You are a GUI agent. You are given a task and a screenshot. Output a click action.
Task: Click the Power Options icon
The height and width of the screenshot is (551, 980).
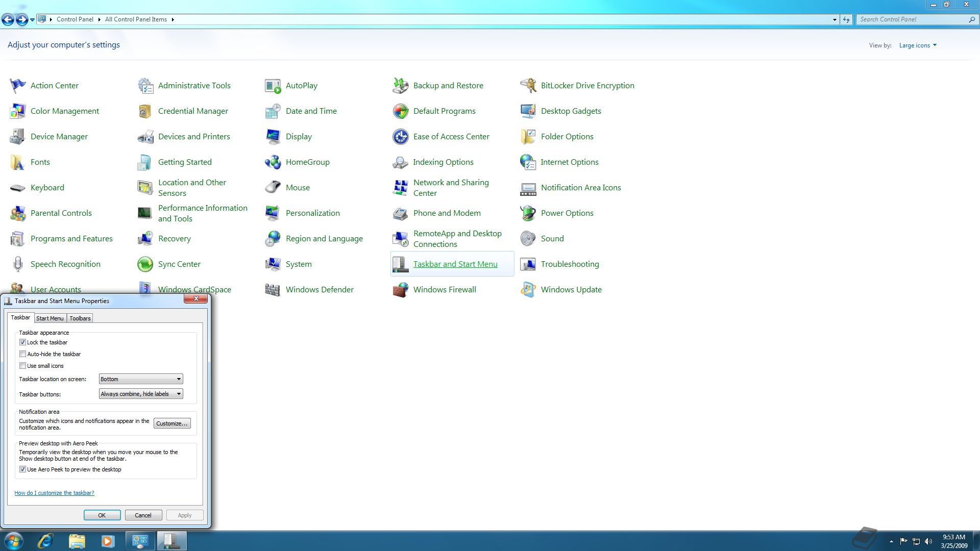[528, 213]
